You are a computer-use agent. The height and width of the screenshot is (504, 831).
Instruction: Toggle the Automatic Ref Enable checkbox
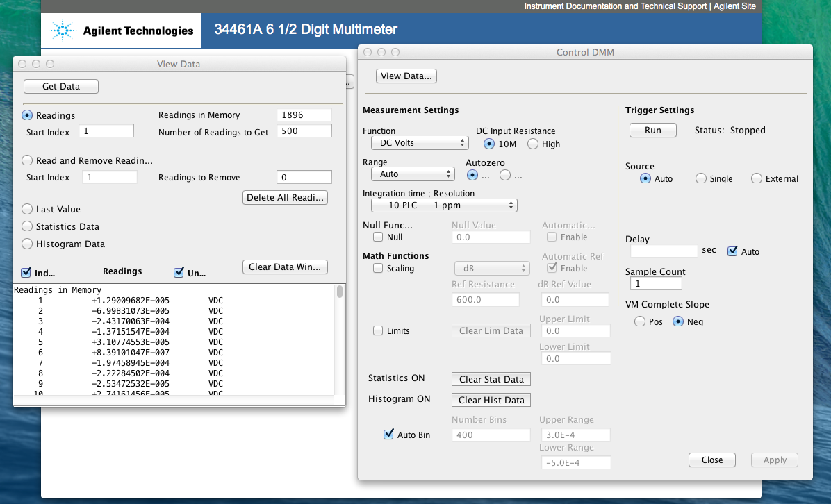click(552, 267)
